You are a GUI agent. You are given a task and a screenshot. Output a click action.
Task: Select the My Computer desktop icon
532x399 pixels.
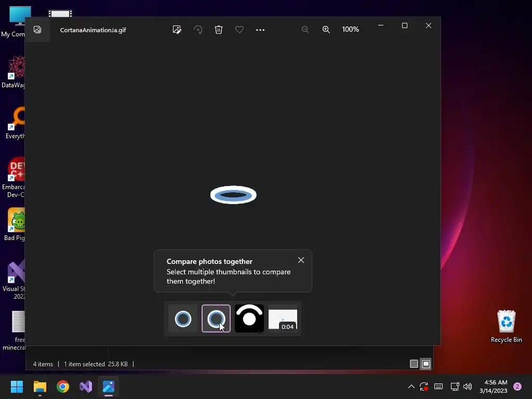(x=13, y=22)
